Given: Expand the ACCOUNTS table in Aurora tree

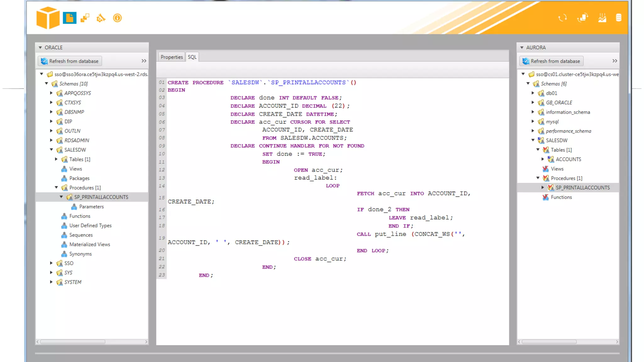Looking at the screenshot, I should tap(543, 159).
